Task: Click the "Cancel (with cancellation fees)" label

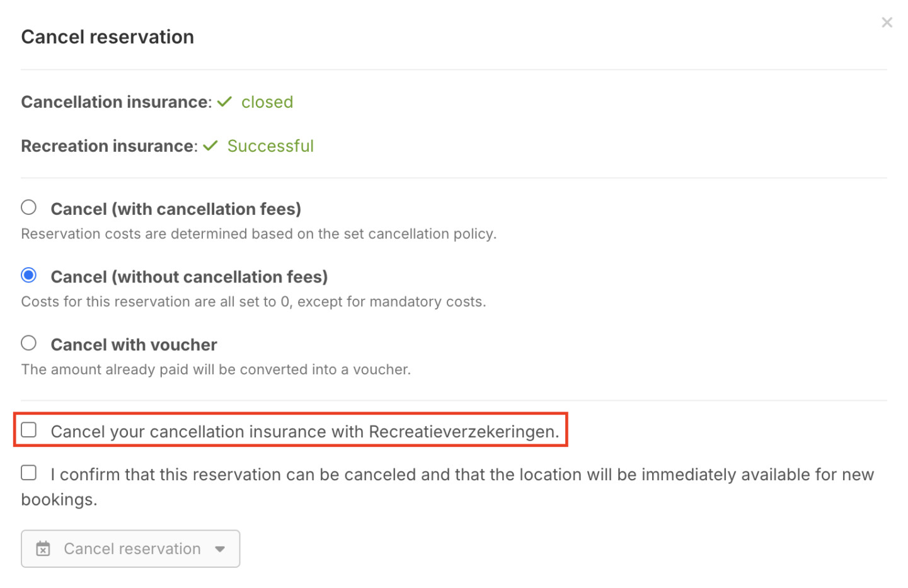Action: (176, 209)
